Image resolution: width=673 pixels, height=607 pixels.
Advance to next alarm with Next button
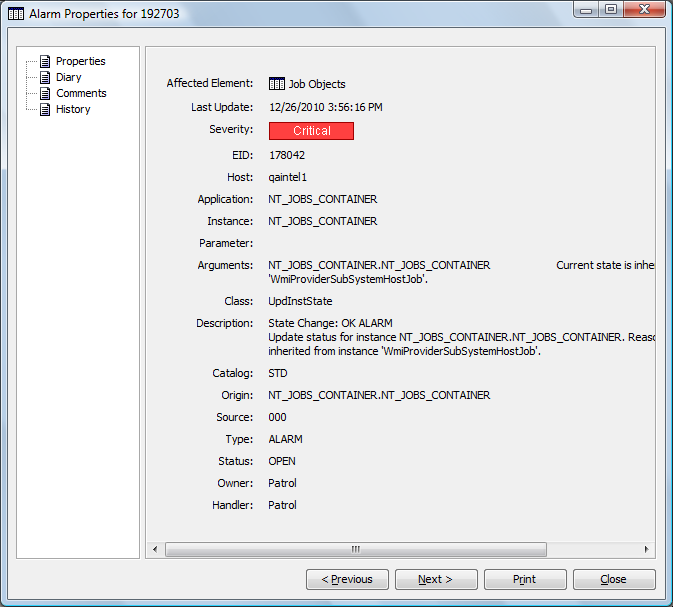436,579
